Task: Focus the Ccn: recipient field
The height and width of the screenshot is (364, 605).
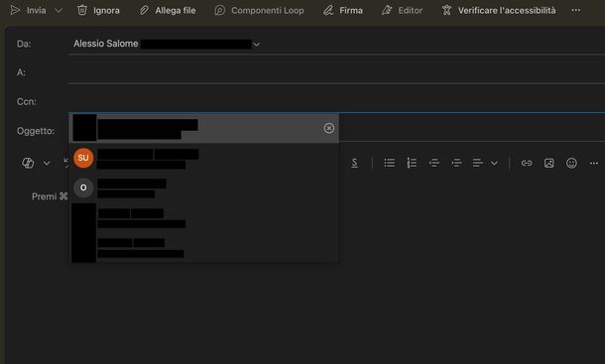Action: 336,101
